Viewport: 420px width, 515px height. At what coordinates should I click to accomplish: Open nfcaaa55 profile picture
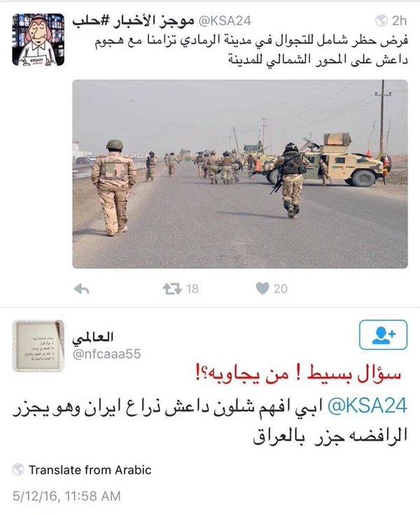(38, 346)
